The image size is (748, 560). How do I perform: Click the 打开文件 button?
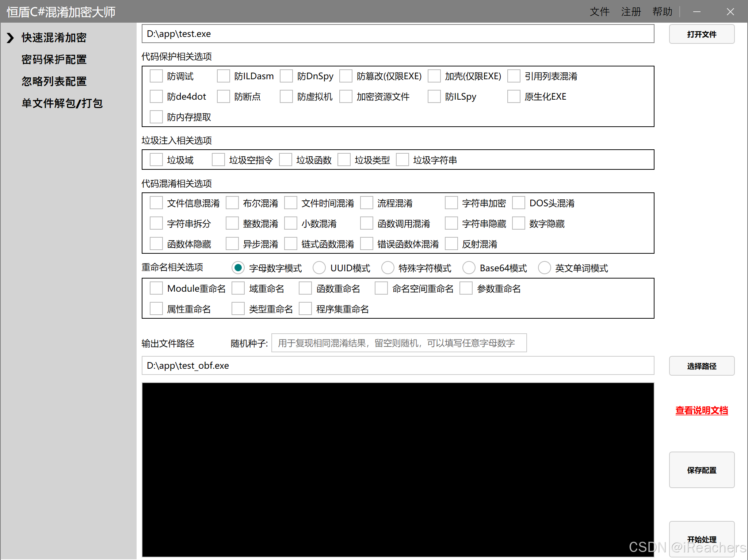701,34
